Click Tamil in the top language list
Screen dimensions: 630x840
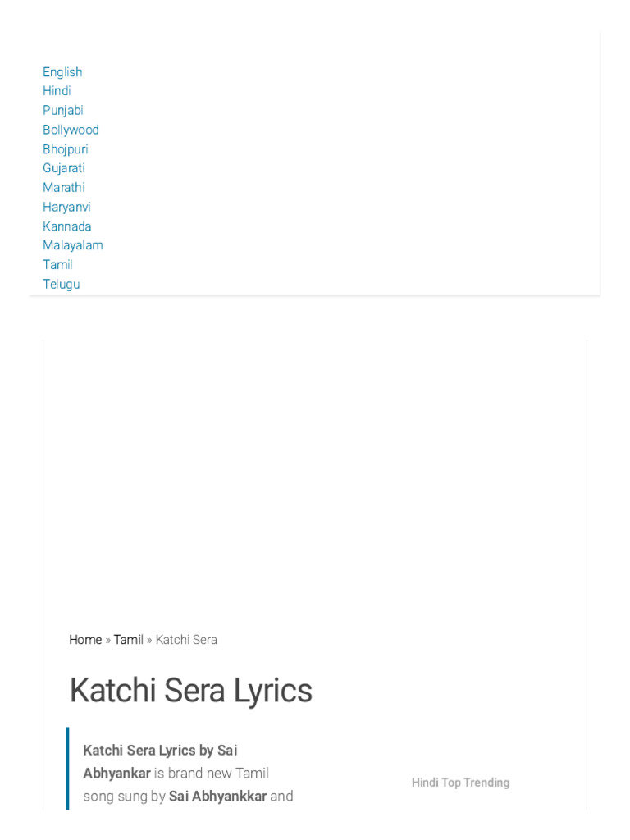57,264
